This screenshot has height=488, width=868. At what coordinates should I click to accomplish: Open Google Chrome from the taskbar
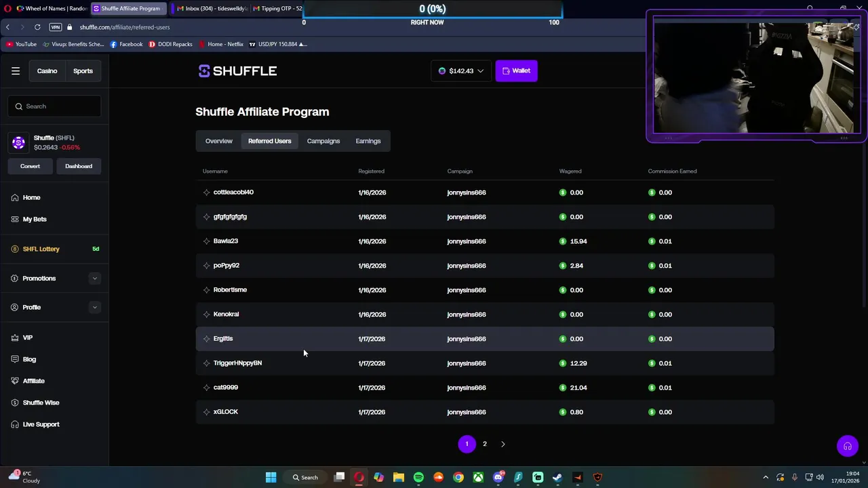pos(458,477)
